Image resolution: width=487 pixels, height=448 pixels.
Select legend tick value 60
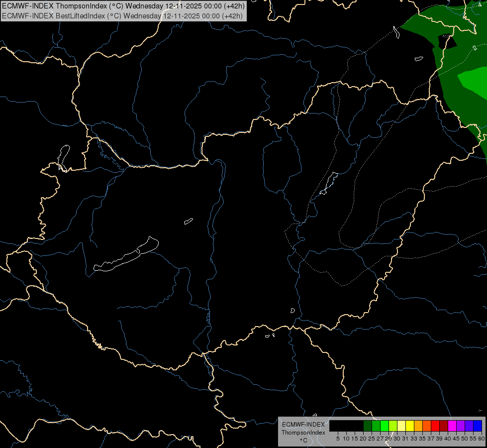tap(482, 439)
